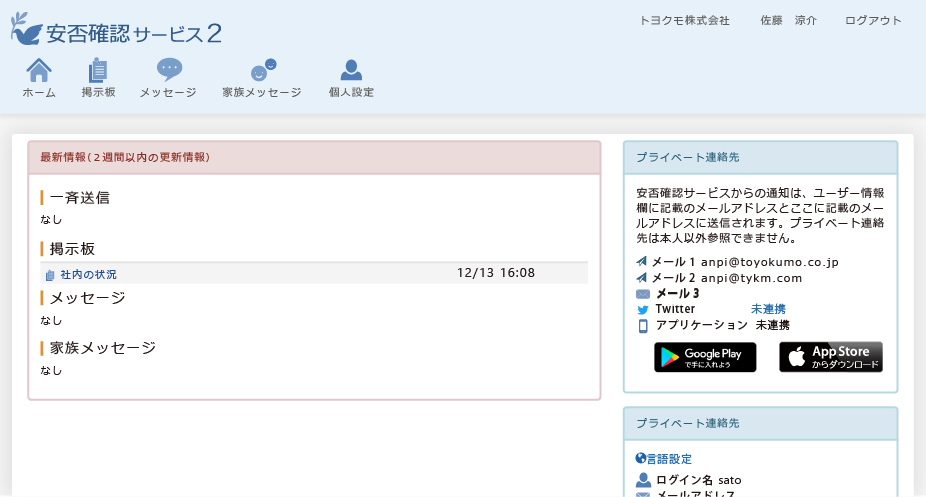Image resolution: width=926 pixels, height=497 pixels.
Task: Click the address anpi@tykm.com
Action: point(751,278)
